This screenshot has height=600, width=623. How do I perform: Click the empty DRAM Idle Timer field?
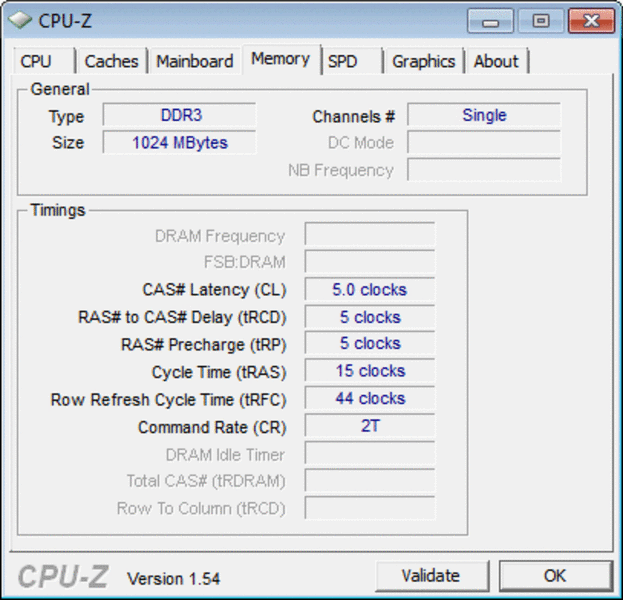click(370, 453)
